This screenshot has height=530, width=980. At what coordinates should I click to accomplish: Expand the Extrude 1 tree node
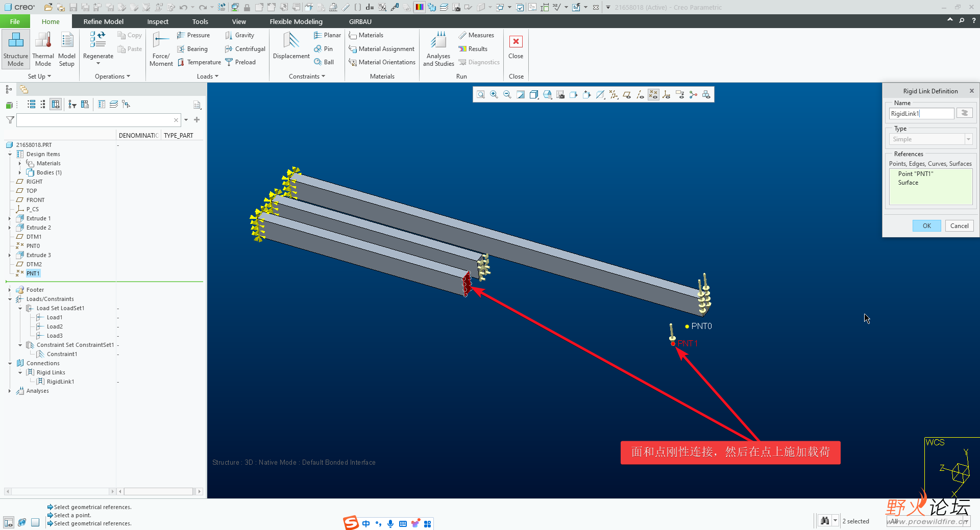point(10,218)
